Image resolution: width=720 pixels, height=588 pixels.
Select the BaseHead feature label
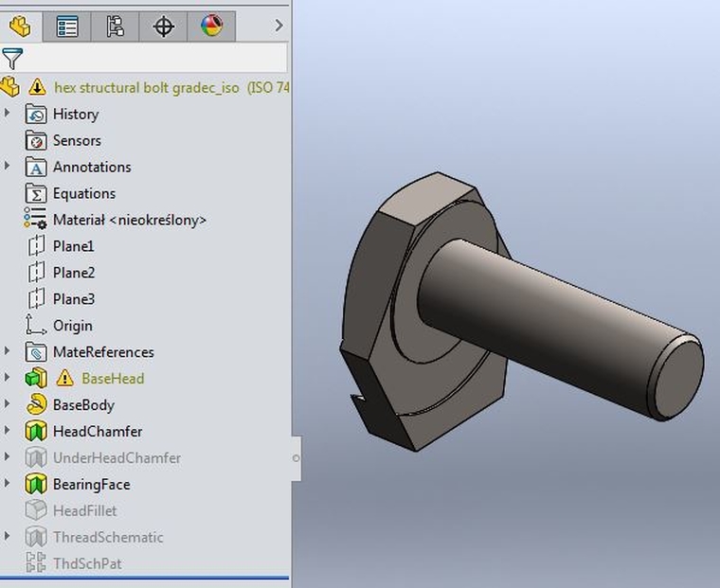[113, 379]
